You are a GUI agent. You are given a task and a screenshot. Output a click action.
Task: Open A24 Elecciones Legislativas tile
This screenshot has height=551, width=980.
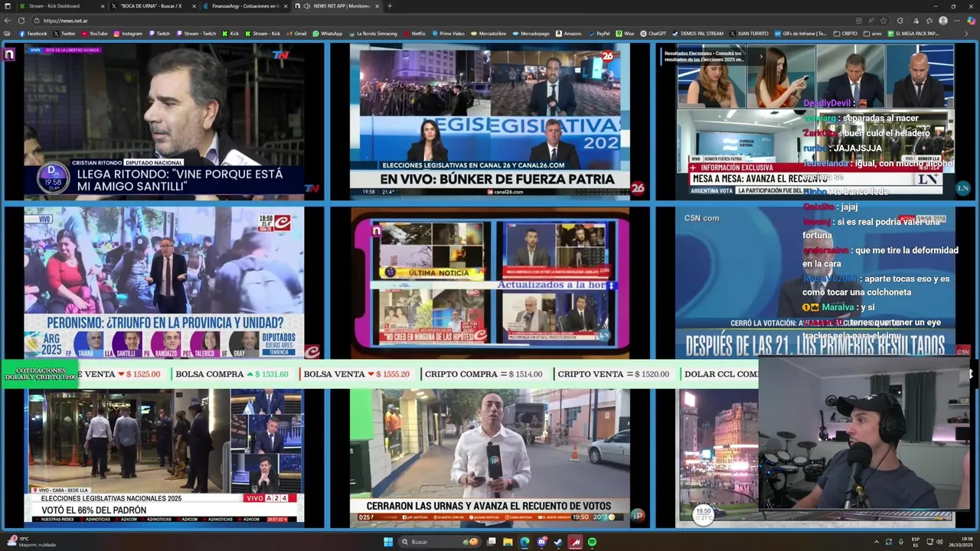[x=164, y=458]
